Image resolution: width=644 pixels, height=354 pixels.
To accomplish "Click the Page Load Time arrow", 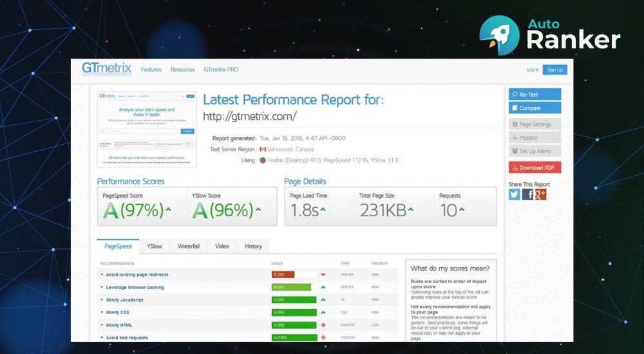I will pyautogui.click(x=323, y=209).
